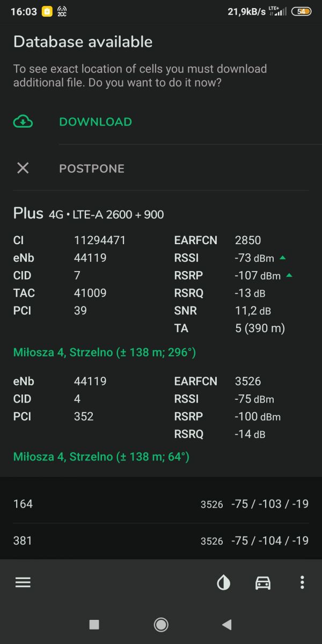Toggle the car drive mode icon
This screenshot has width=322, height=644.
[263, 583]
